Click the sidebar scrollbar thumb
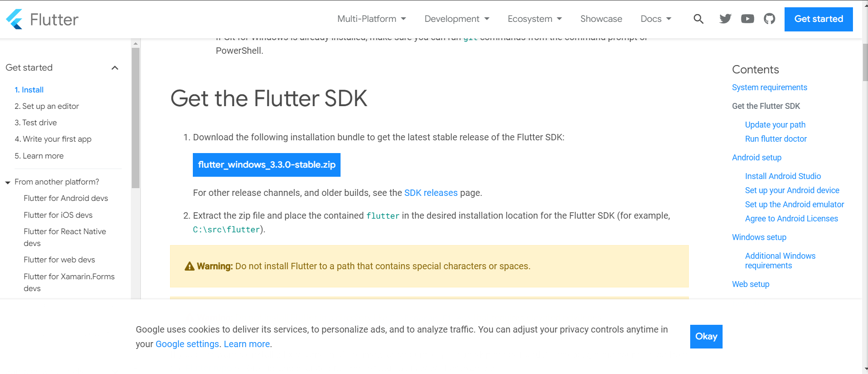The width and height of the screenshot is (868, 374). (135, 118)
